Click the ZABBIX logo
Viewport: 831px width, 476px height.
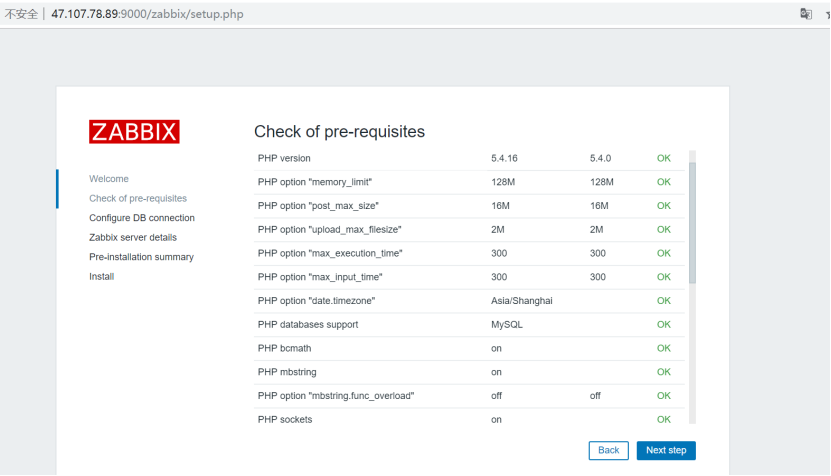coord(134,131)
